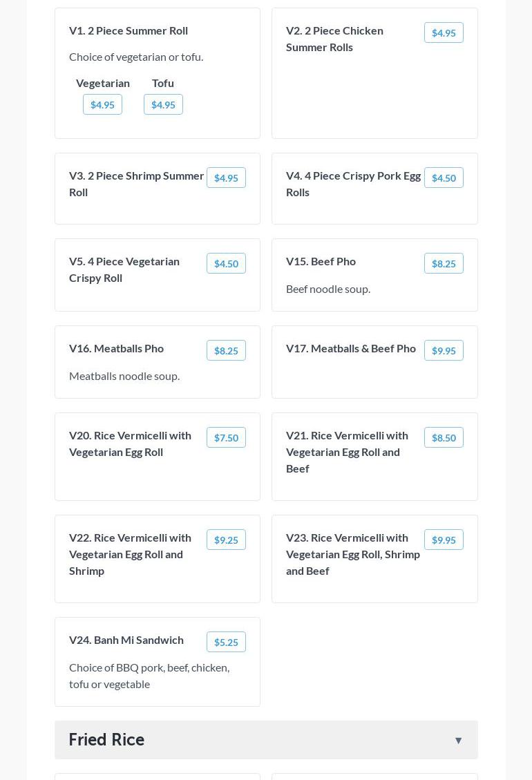Select Tofu $4.95 price for Summer Roll
Screen dimensions: 532x780
[163, 104]
